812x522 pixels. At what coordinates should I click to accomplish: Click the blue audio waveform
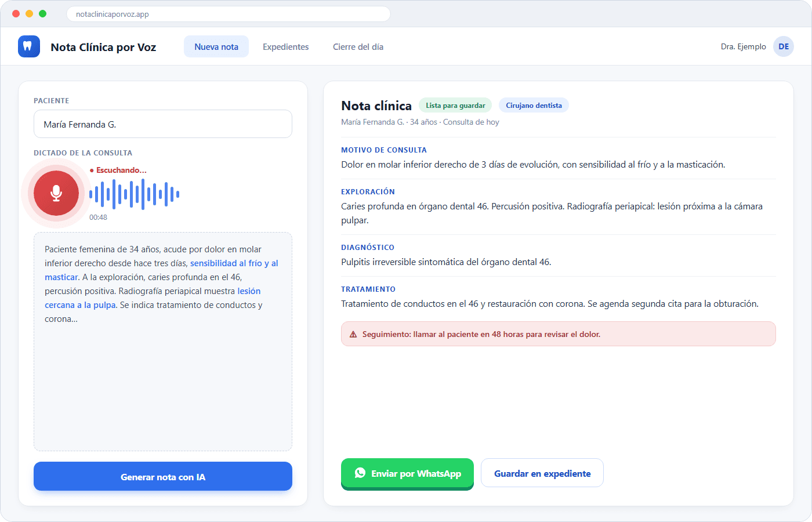pos(134,194)
